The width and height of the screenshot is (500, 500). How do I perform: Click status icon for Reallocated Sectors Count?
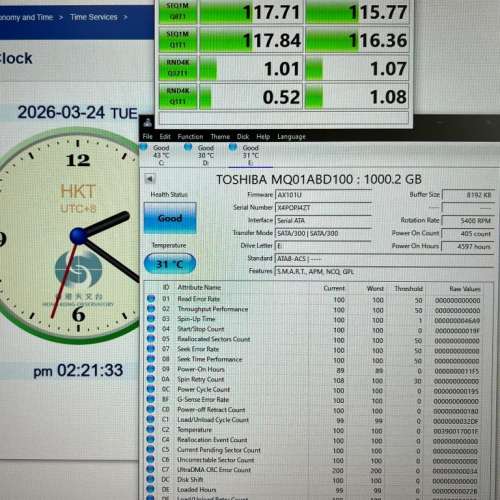point(151,339)
